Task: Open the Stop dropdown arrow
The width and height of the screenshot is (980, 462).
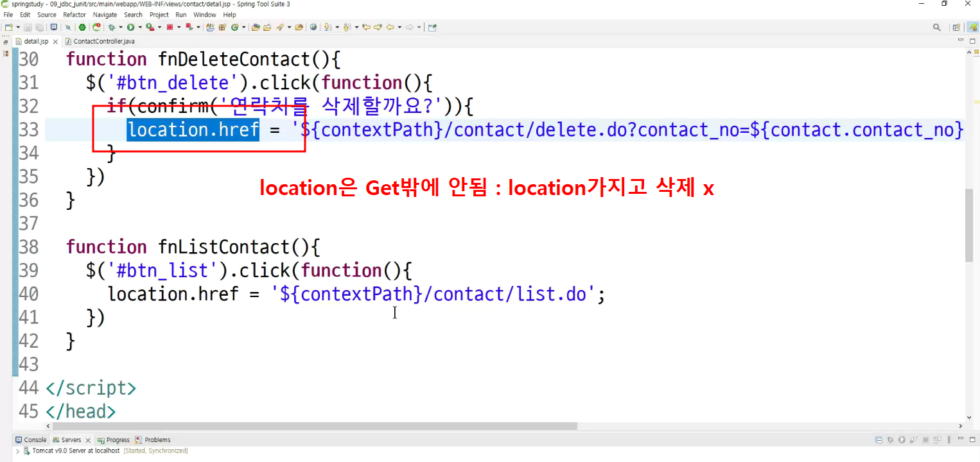Action: click(x=179, y=27)
